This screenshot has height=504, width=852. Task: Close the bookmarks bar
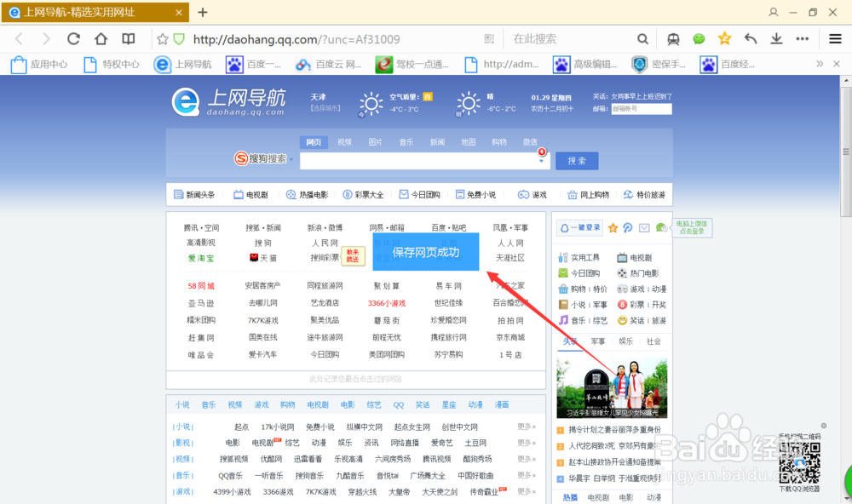[837, 64]
